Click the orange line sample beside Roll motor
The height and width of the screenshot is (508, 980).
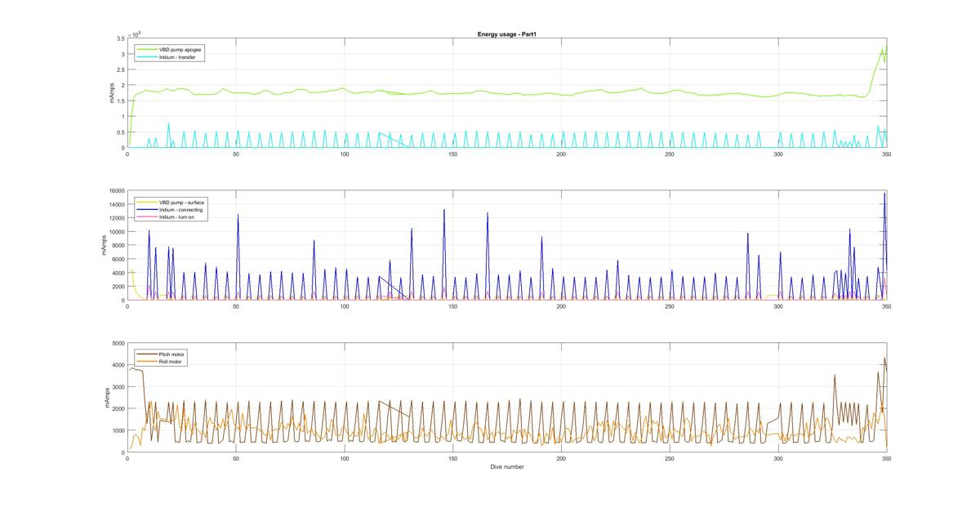(x=147, y=361)
